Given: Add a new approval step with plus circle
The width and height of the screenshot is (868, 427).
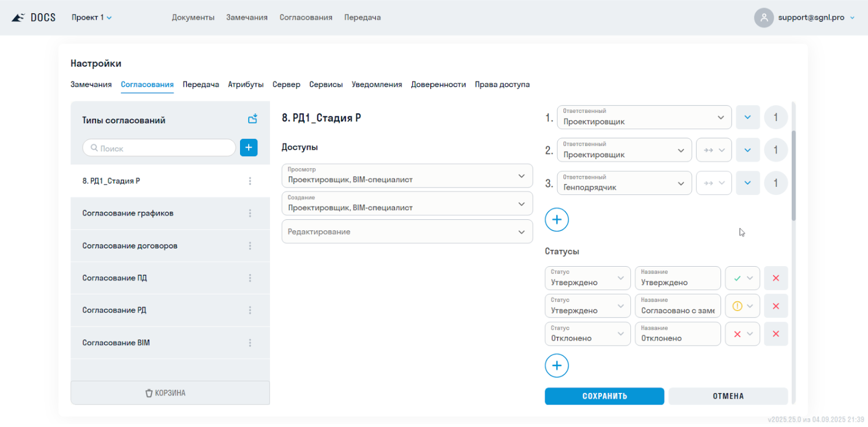Looking at the screenshot, I should pyautogui.click(x=556, y=220).
